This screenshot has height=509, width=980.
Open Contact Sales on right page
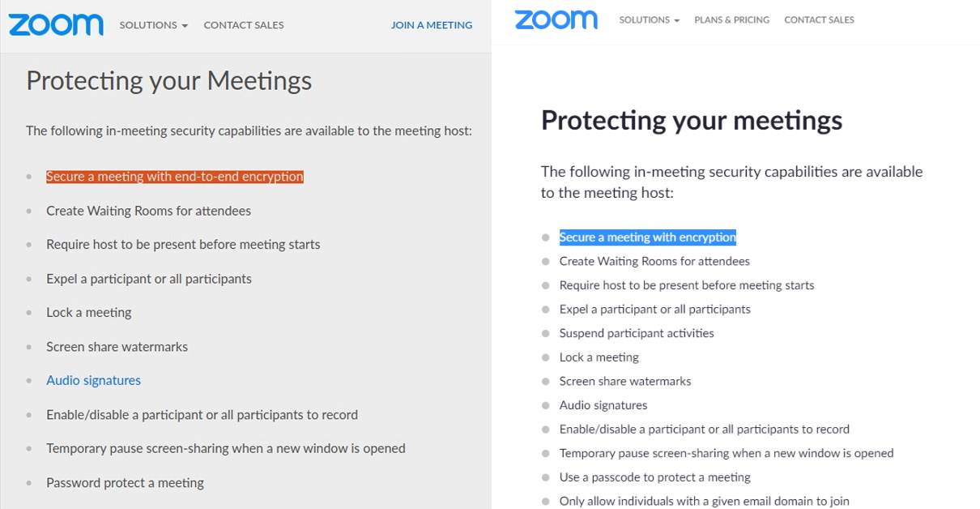point(819,19)
